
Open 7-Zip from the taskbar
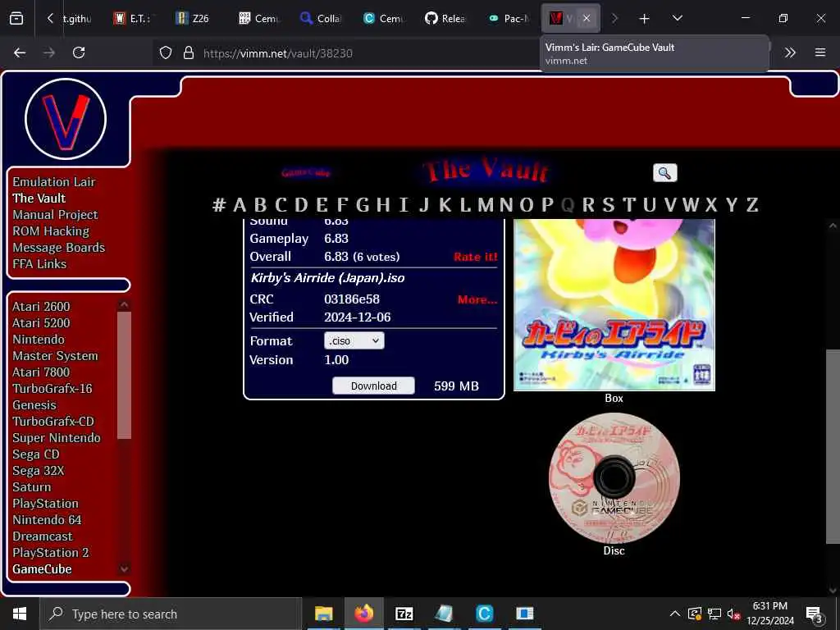pos(404,614)
